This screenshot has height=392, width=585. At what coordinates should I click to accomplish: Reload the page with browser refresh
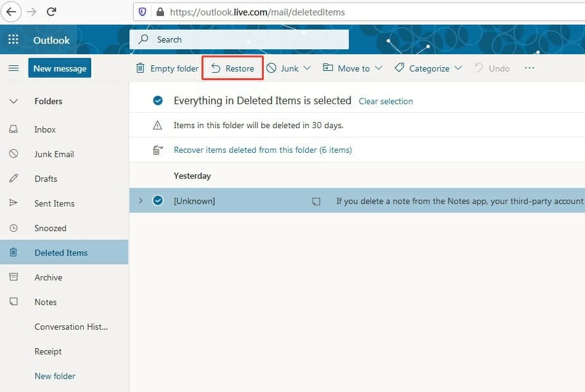coord(52,12)
